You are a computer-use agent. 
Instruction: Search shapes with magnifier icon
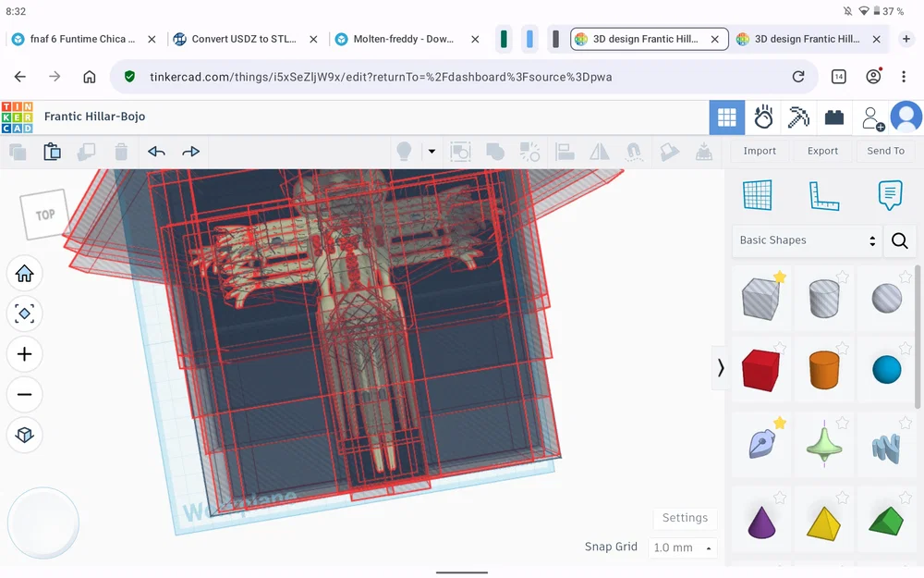point(899,240)
